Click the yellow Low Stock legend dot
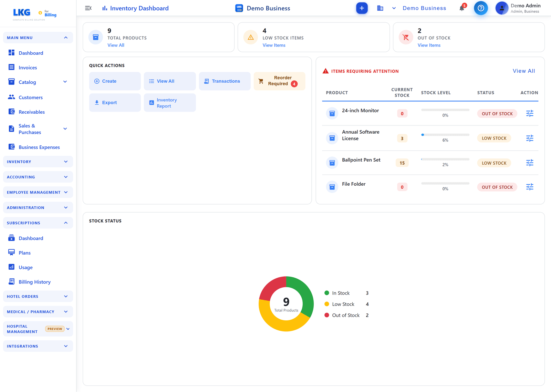The width and height of the screenshot is (551, 392). pyautogui.click(x=326, y=304)
